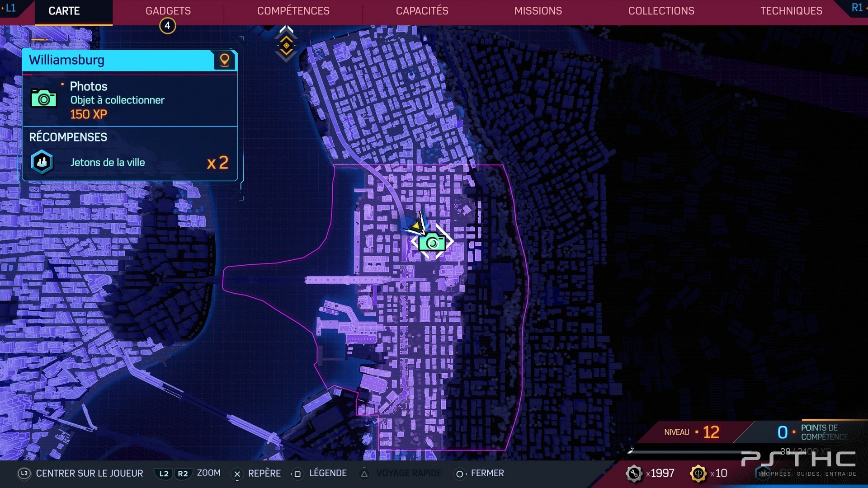This screenshot has height=488, width=868.
Task: Click the gadgets notification badge 4
Action: (167, 26)
